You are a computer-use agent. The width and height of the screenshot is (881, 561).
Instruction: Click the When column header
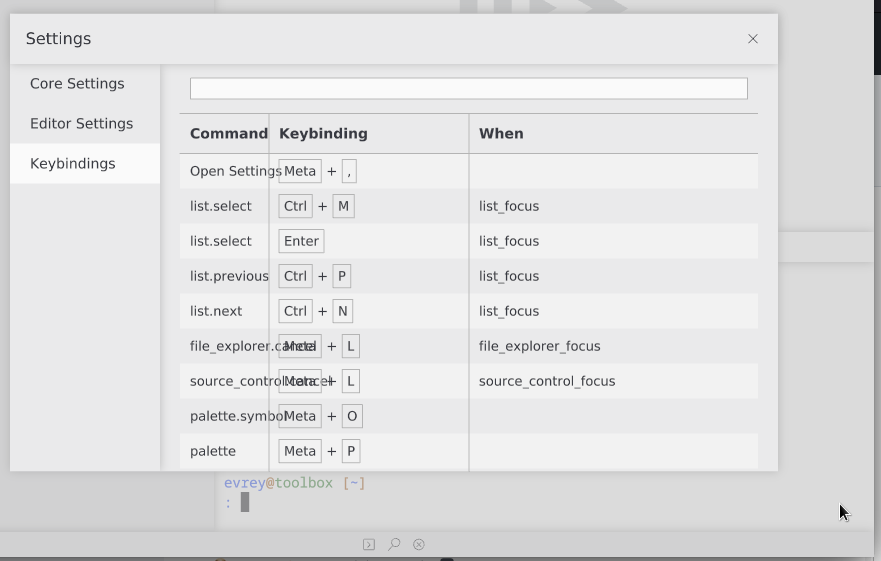501,134
